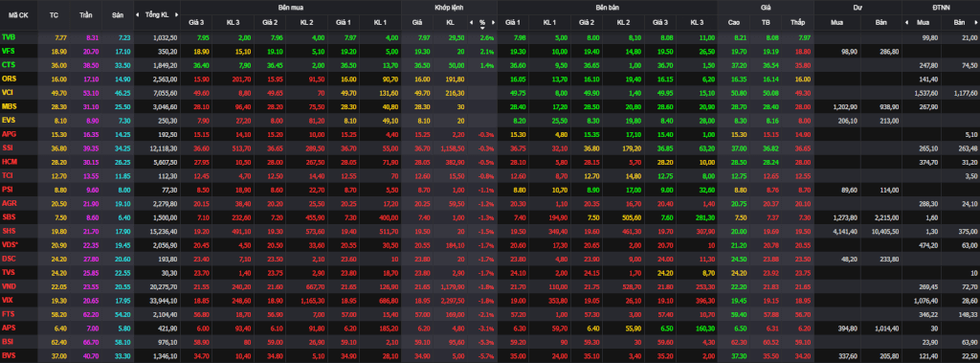Open stock SSI from the ticker column
This screenshot has height=363, width=980.
(8, 147)
